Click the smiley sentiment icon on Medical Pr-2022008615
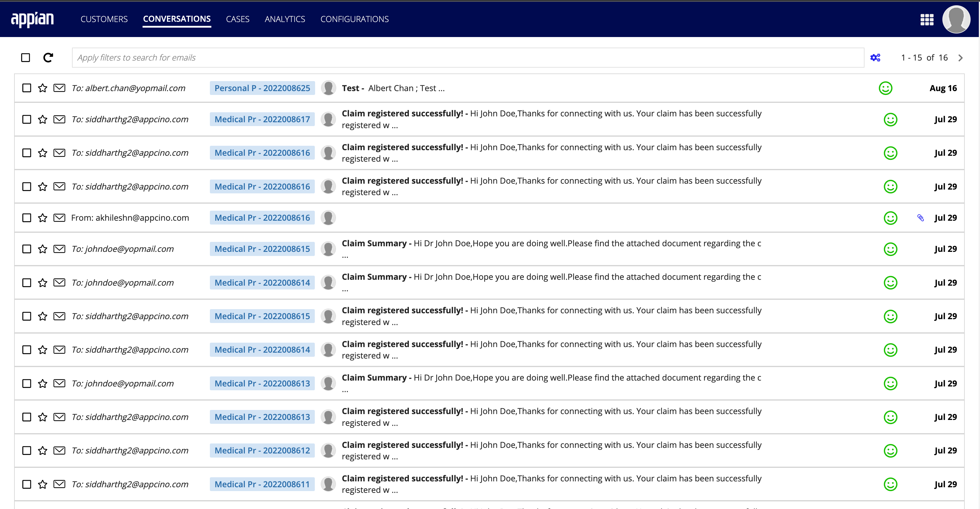Viewport: 980px width, 509px height. [x=891, y=249]
